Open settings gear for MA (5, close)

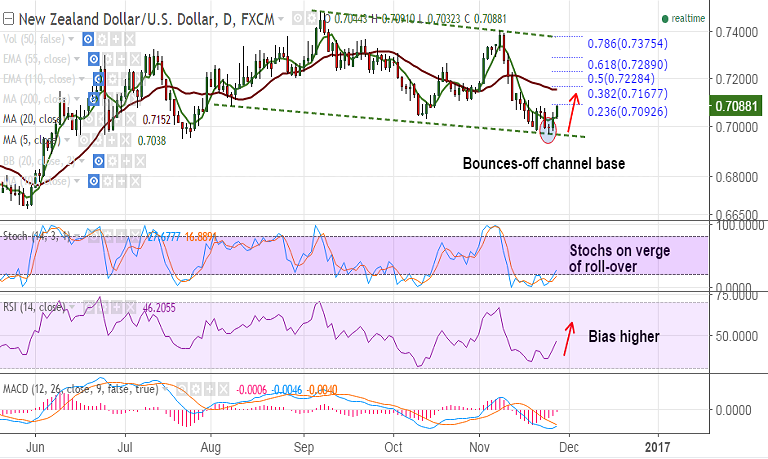(98, 140)
